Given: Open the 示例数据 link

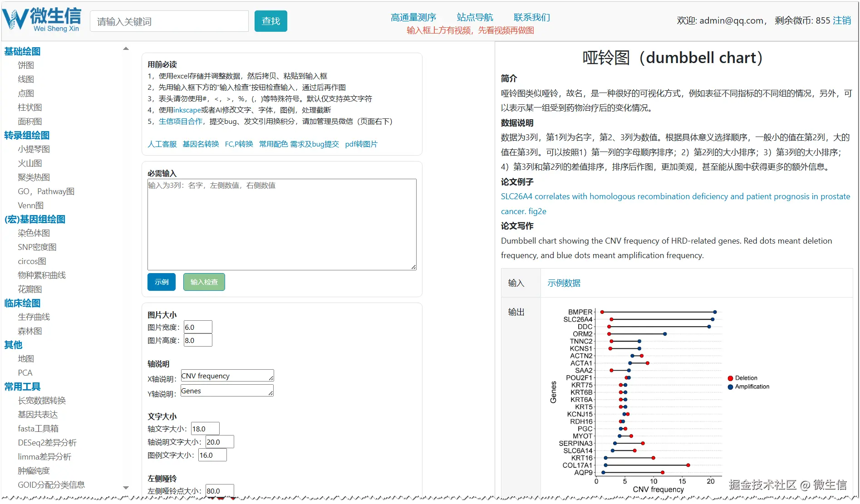Looking at the screenshot, I should pyautogui.click(x=564, y=283).
